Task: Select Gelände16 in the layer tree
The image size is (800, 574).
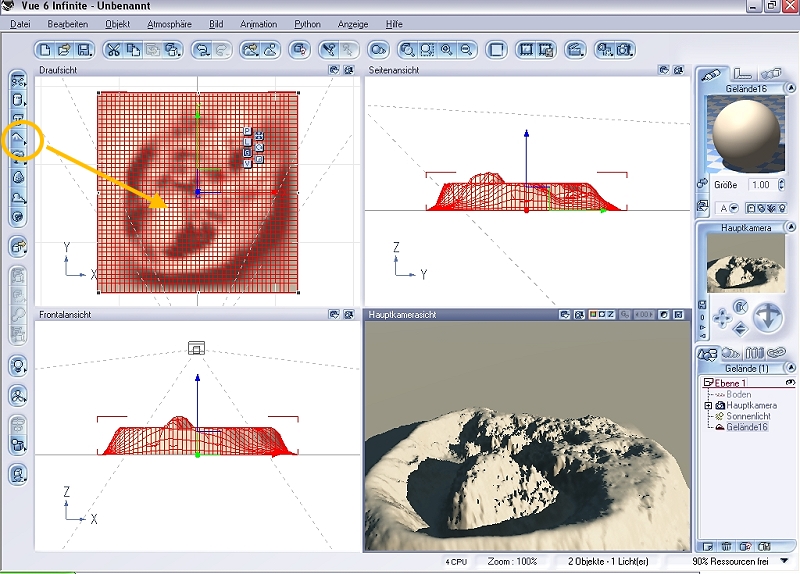Action: pyautogui.click(x=746, y=427)
